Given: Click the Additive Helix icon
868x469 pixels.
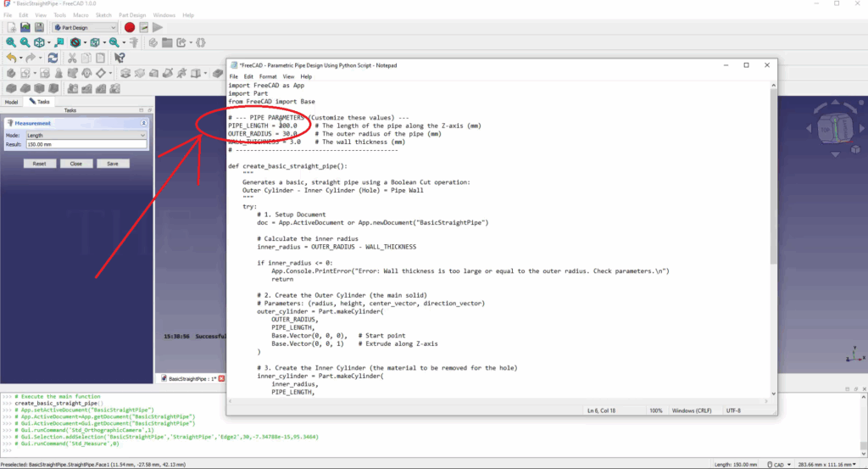Looking at the screenshot, I should coord(181,73).
